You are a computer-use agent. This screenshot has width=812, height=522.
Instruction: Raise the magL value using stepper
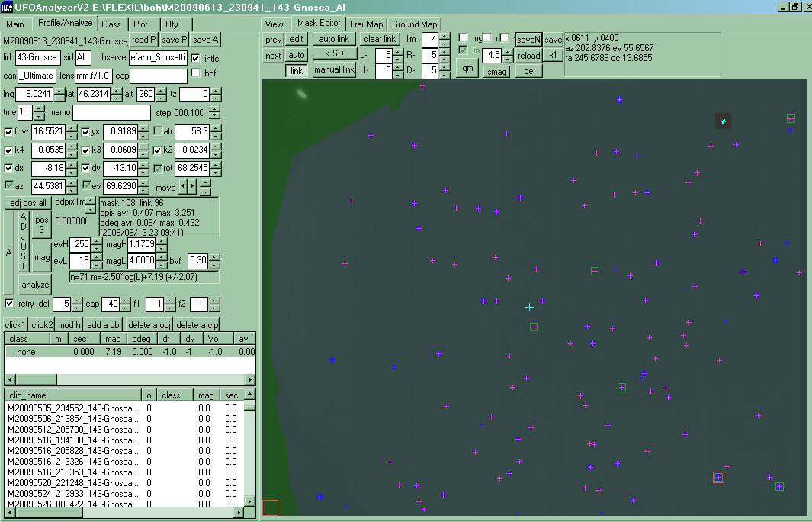pyautogui.click(x=161, y=258)
